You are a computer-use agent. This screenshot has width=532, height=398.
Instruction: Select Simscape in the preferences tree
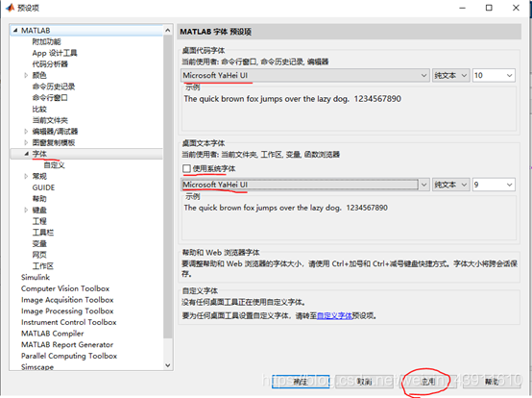[x=37, y=367]
